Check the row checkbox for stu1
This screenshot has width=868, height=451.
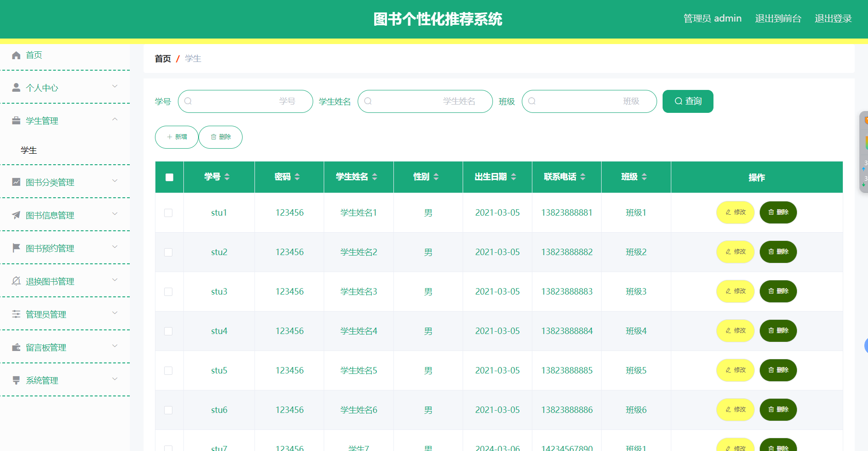click(168, 213)
